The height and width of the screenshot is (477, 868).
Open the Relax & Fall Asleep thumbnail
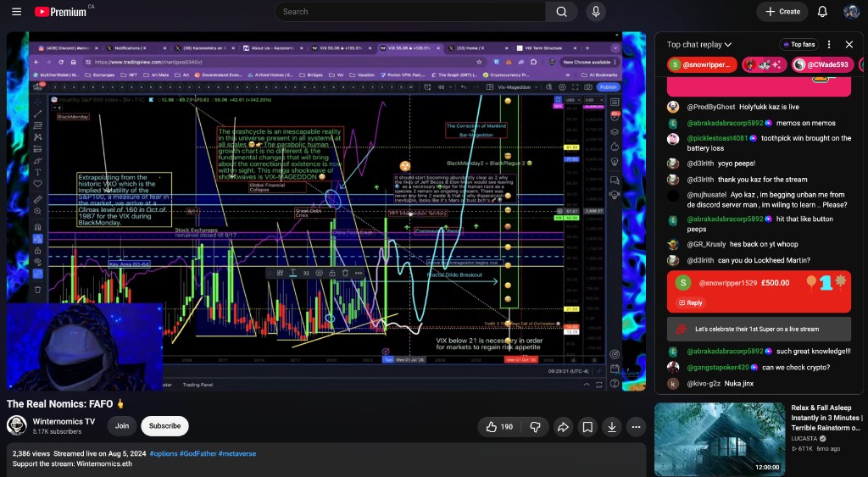coord(720,439)
